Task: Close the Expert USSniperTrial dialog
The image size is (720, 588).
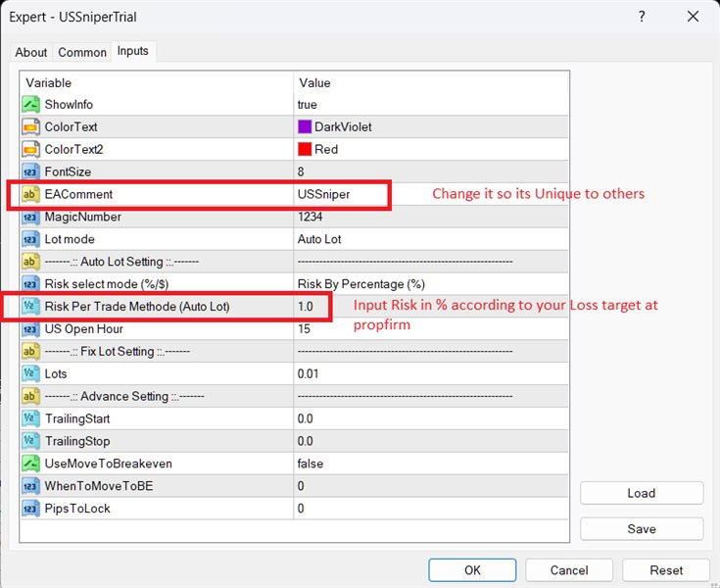Action: (693, 17)
